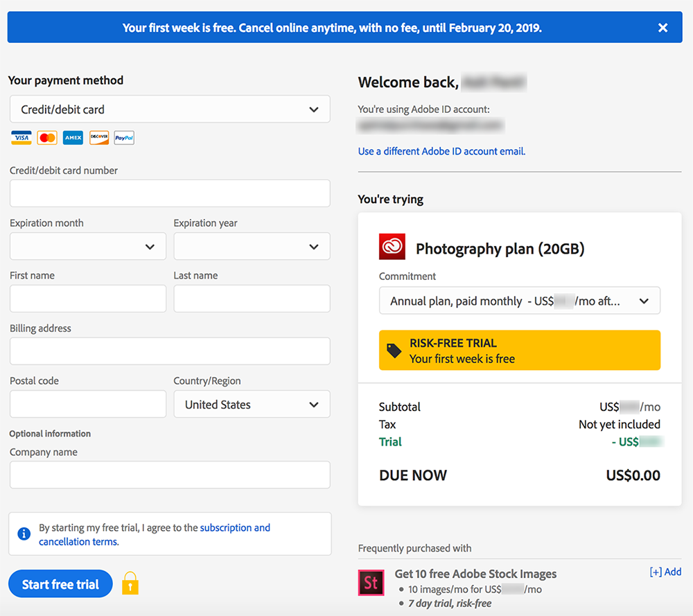Click the Subtotal label
The height and width of the screenshot is (616, 693).
400,407
